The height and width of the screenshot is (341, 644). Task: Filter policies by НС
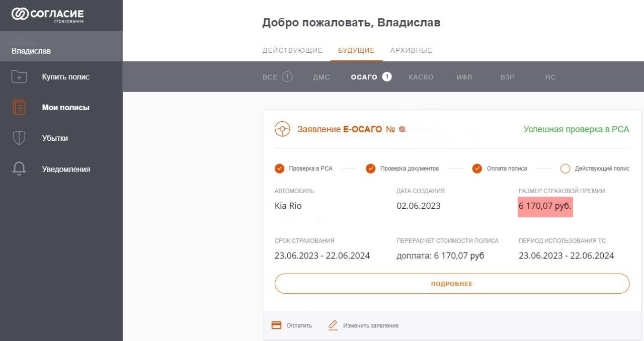point(550,77)
